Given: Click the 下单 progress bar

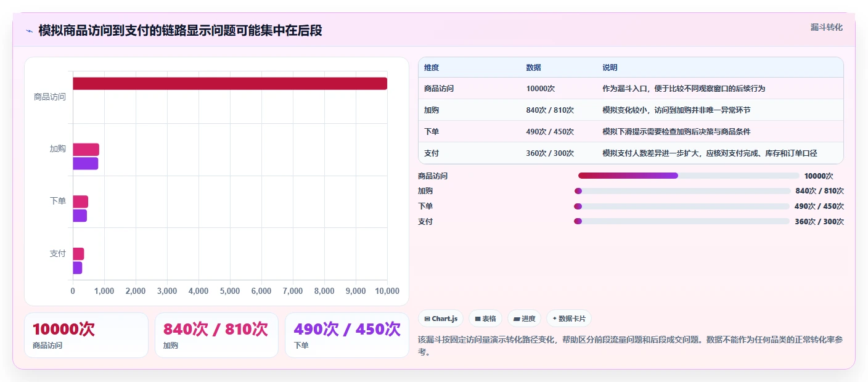Looking at the screenshot, I should [x=682, y=206].
